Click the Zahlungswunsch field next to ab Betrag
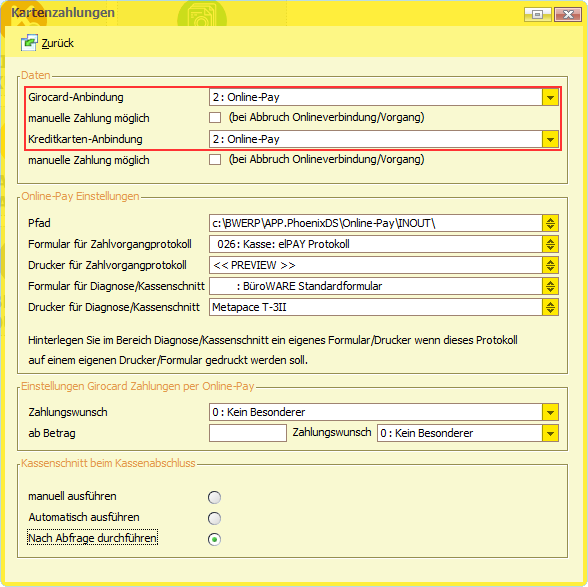Image resolution: width=588 pixels, height=587 pixels. click(460, 434)
